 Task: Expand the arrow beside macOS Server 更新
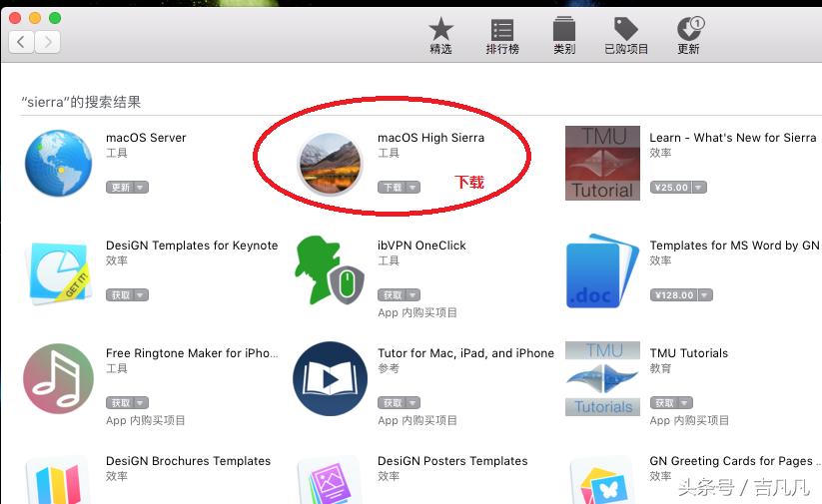141,187
